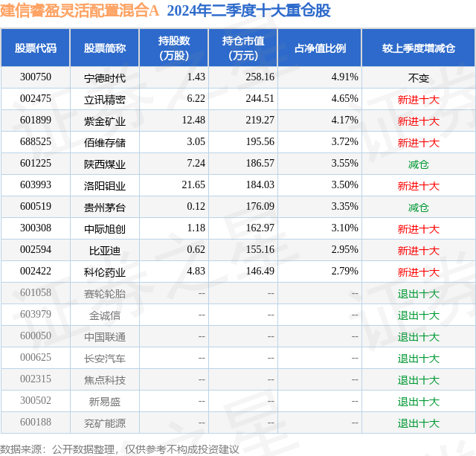
Task: Select stock name 科伦药业
Action: click(x=105, y=272)
